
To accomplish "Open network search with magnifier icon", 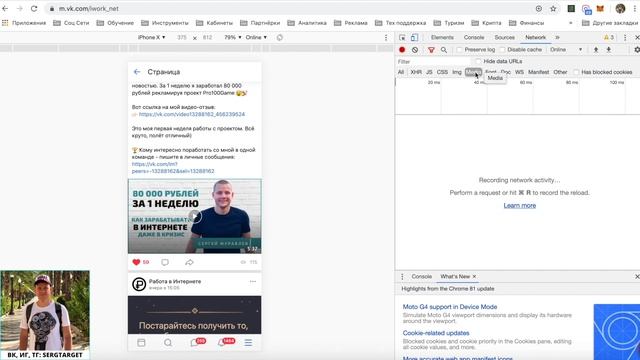I will click(x=444, y=50).
